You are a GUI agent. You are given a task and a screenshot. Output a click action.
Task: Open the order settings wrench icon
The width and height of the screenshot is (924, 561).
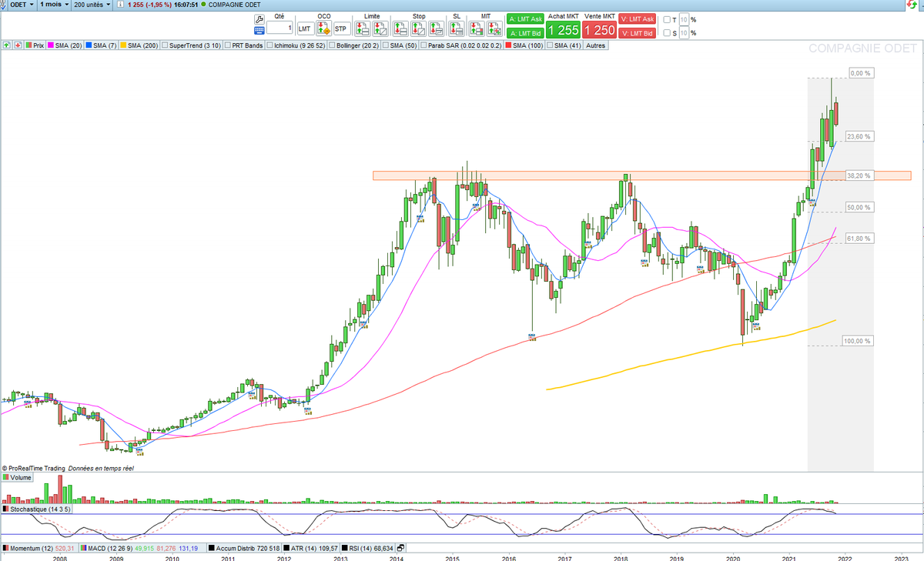click(x=259, y=18)
